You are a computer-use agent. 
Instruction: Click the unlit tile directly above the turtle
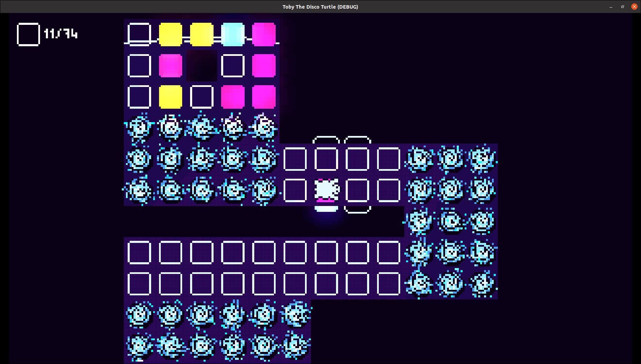point(326,159)
